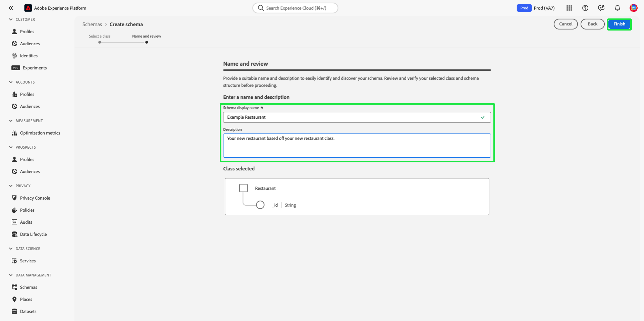Image resolution: width=644 pixels, height=321 pixels.
Task: Open Datasets in the sidebar
Action: click(x=28, y=311)
